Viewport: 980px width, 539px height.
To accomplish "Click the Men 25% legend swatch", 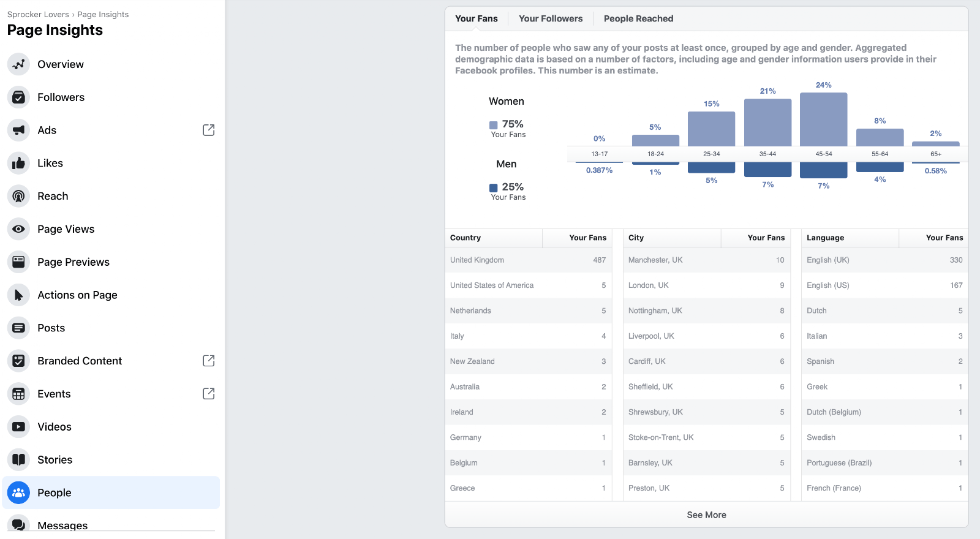I will [x=493, y=188].
